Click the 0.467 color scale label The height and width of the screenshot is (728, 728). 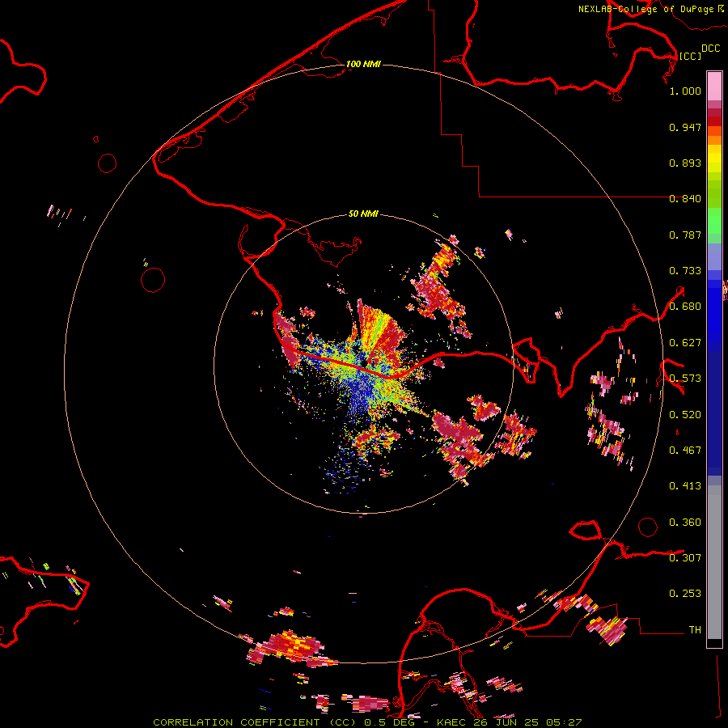[x=685, y=451]
